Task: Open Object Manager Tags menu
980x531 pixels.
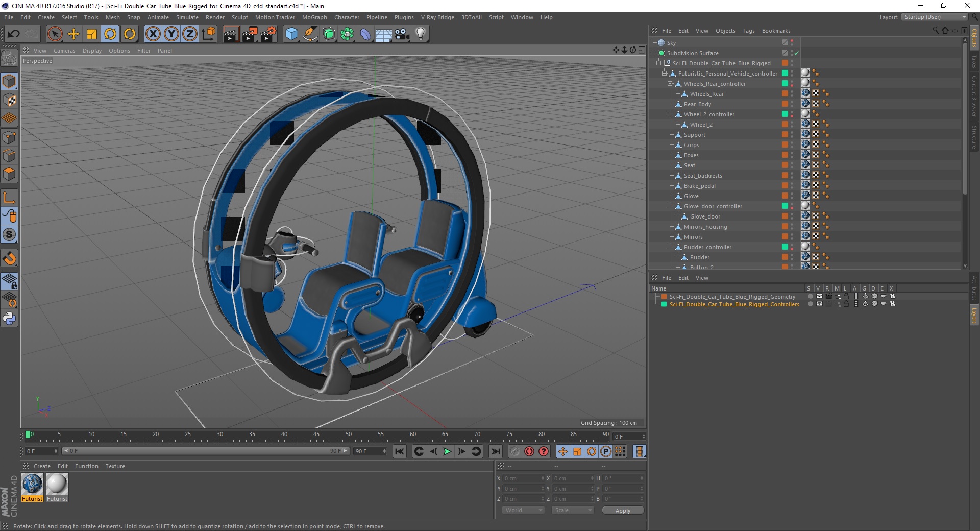Action: [x=748, y=31]
